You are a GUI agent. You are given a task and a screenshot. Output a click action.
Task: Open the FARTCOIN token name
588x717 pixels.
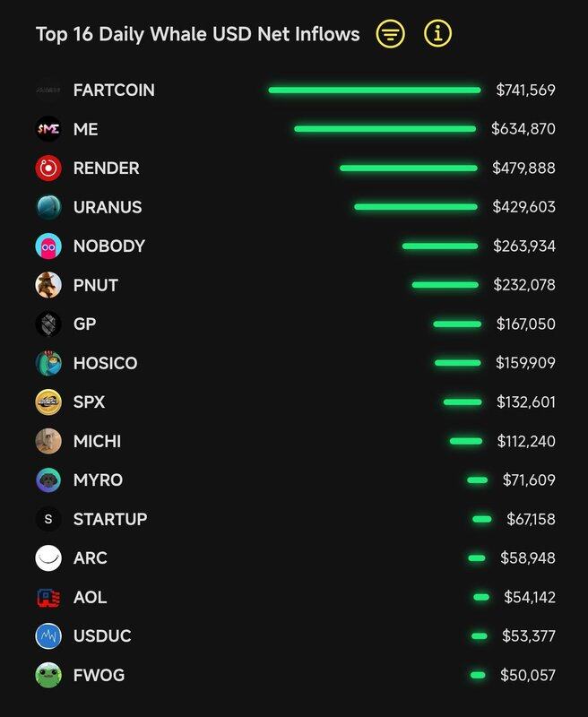tap(114, 91)
